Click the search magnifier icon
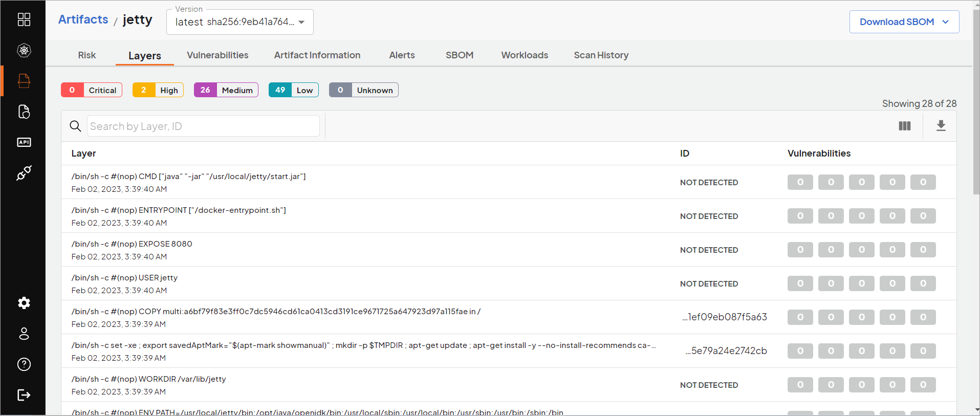The image size is (980, 416). click(75, 126)
